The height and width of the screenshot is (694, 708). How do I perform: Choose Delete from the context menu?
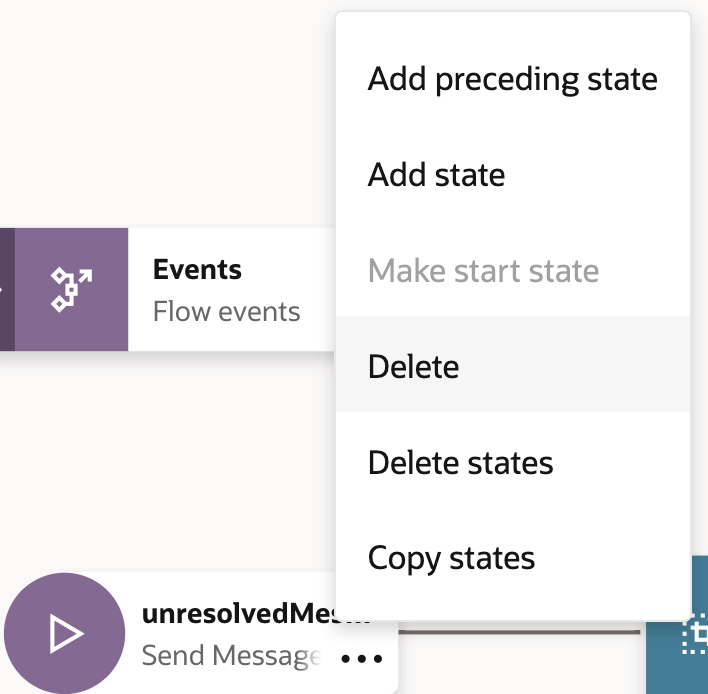click(413, 367)
